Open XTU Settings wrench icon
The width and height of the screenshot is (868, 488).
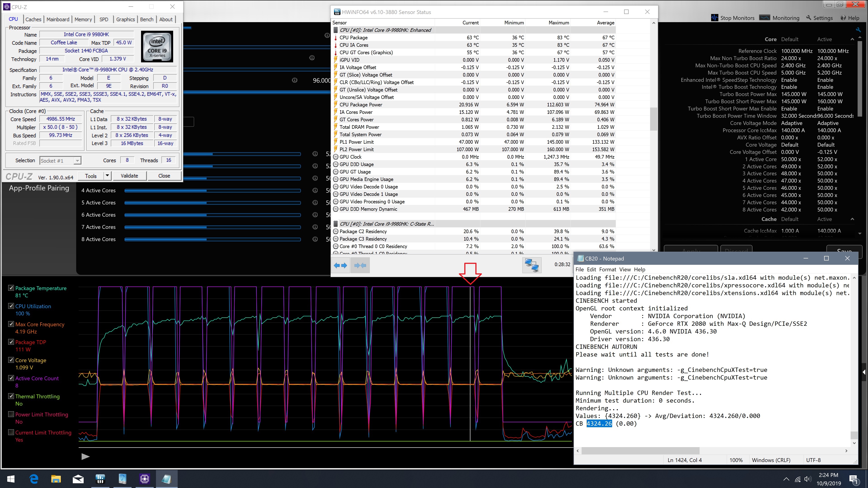[809, 18]
